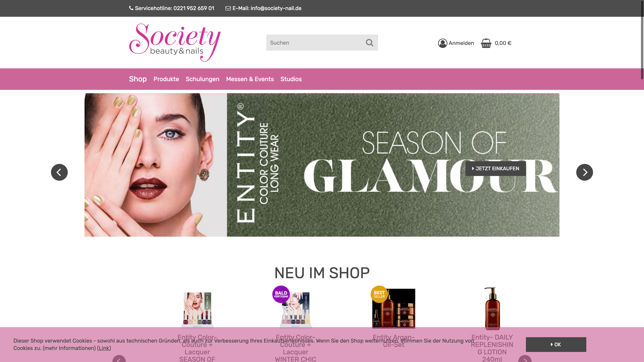
Task: Click the BALD VERFÜGBAR badge
Action: 281,294
